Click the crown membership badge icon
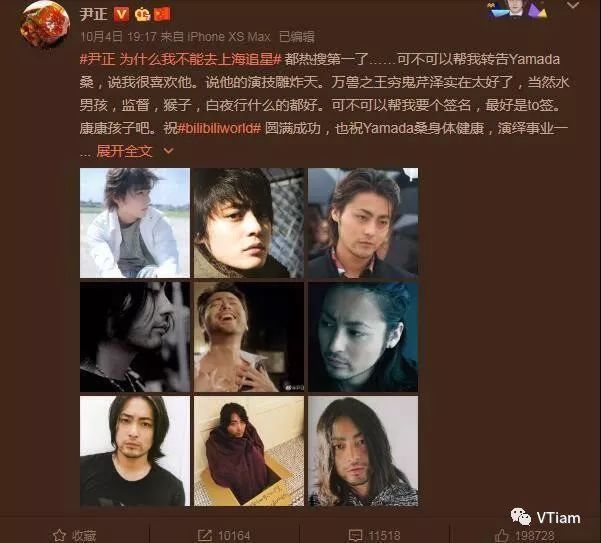 (x=142, y=15)
